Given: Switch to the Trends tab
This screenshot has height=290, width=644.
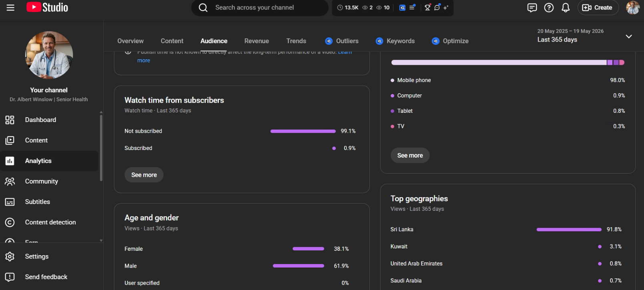Looking at the screenshot, I should [x=296, y=41].
